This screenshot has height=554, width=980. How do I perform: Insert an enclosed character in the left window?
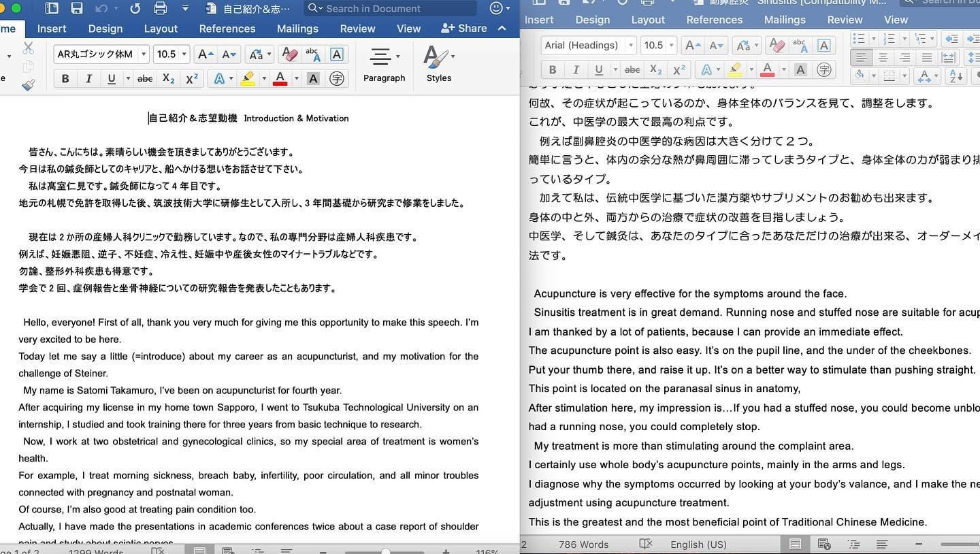click(337, 79)
